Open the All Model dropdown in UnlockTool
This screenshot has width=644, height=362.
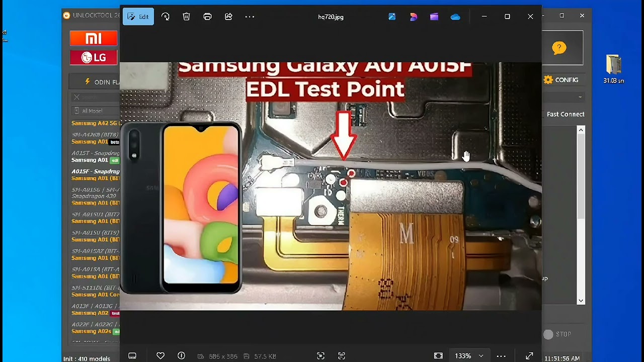[96, 111]
